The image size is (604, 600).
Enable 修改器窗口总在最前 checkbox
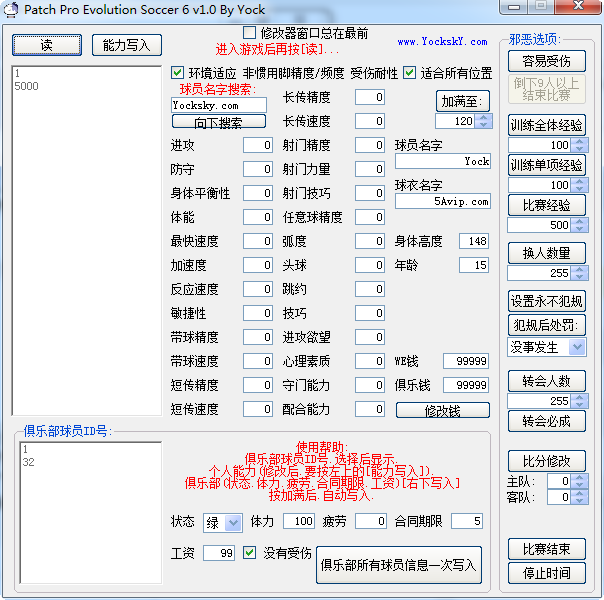click(x=249, y=33)
